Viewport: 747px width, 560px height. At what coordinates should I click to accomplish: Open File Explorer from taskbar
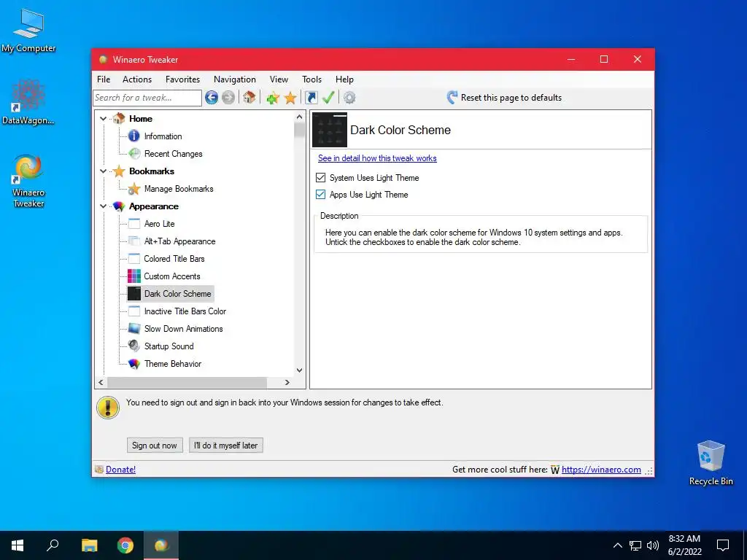coord(89,545)
